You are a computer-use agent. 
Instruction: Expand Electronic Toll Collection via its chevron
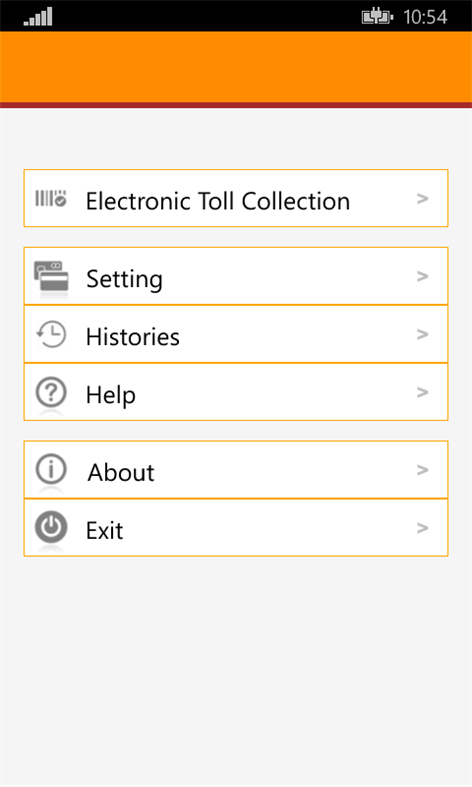pos(422,199)
